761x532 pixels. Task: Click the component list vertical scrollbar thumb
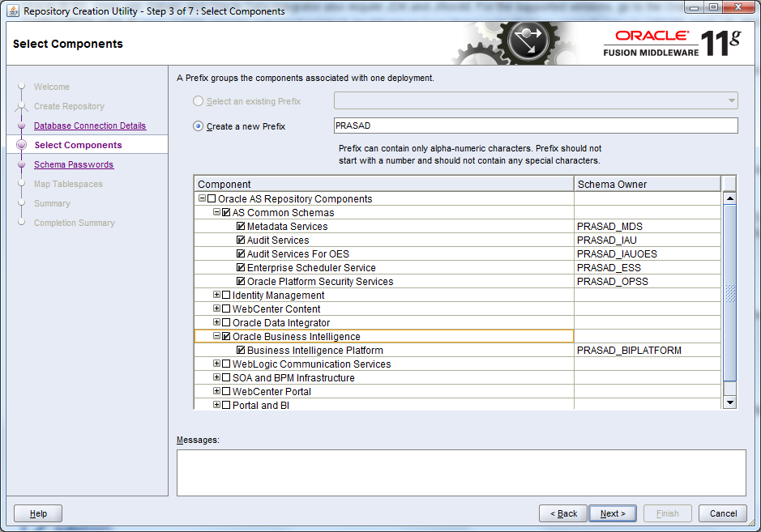click(x=729, y=293)
